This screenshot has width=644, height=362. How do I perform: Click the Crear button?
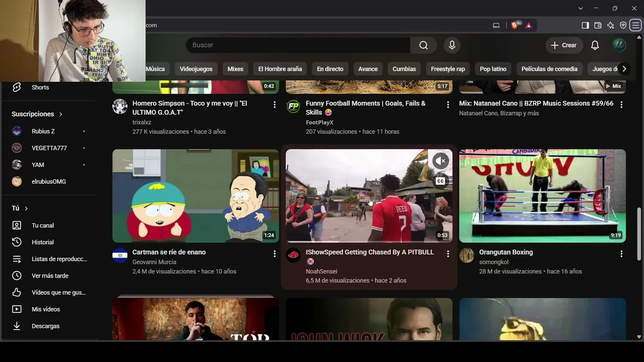pos(564,45)
